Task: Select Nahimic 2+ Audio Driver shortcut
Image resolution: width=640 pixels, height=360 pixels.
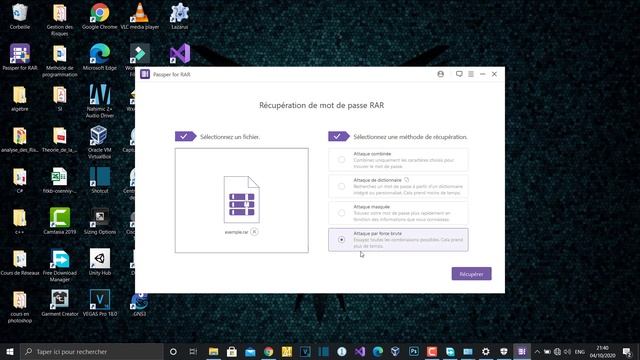Action: (100, 101)
